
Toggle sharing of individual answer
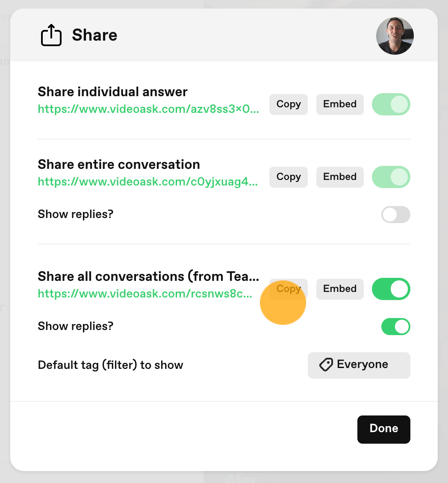point(391,104)
